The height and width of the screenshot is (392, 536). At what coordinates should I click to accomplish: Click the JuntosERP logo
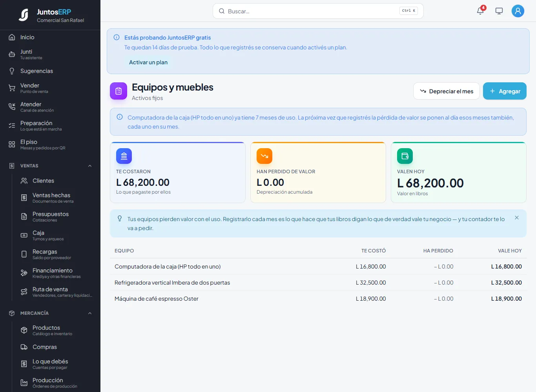point(24,15)
